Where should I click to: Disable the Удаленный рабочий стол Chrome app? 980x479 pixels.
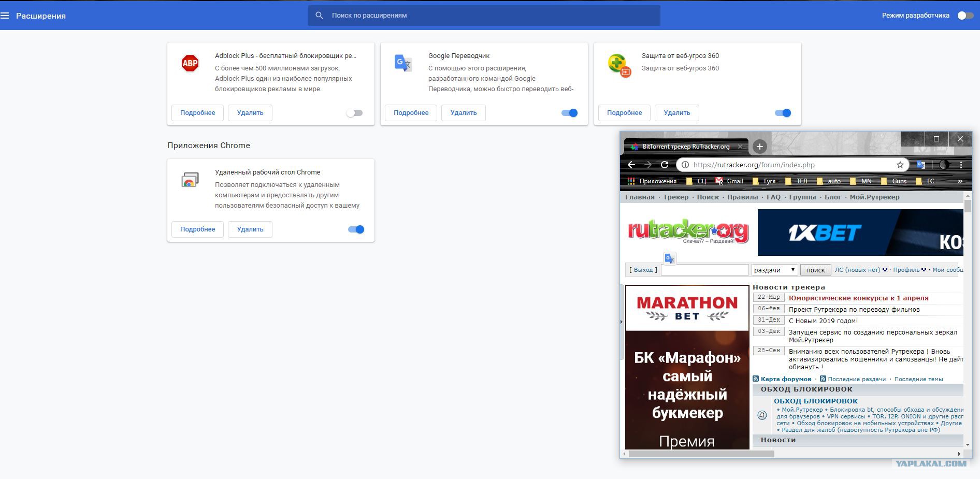click(356, 229)
